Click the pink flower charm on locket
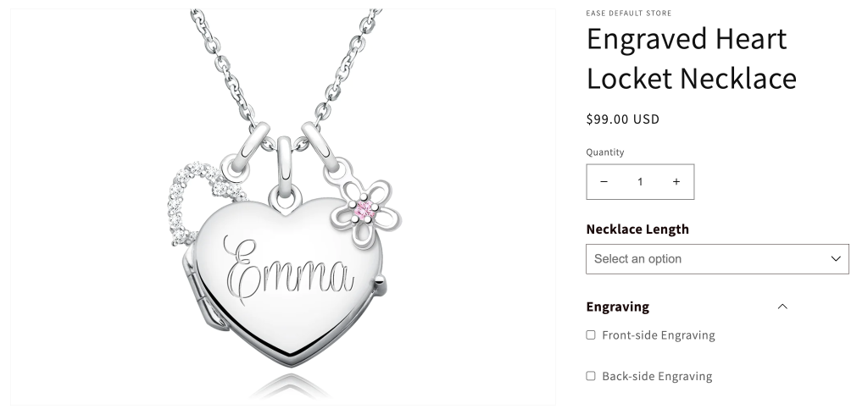Image resolution: width=868 pixels, height=409 pixels. tap(365, 211)
